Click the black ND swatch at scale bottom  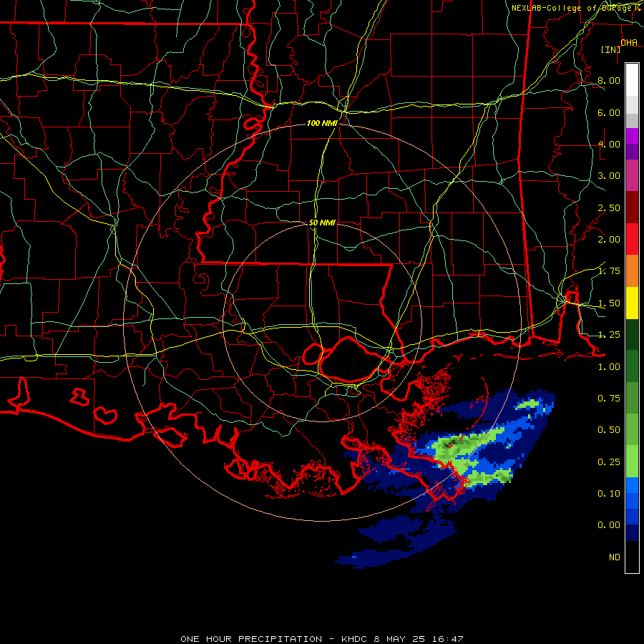(632, 557)
